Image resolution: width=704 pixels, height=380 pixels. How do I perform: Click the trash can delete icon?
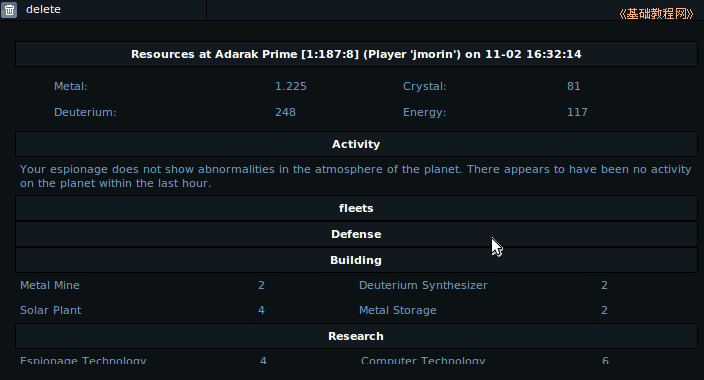9,10
